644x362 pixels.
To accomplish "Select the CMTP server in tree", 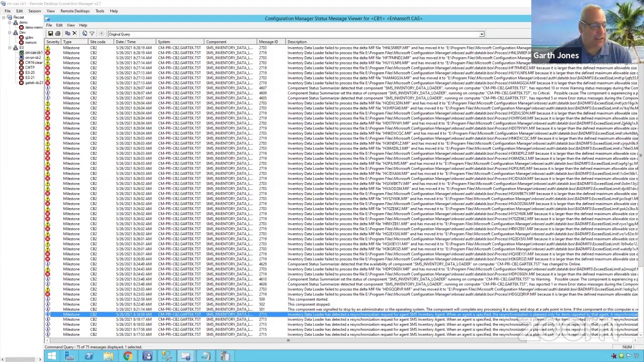I will 30,68.
